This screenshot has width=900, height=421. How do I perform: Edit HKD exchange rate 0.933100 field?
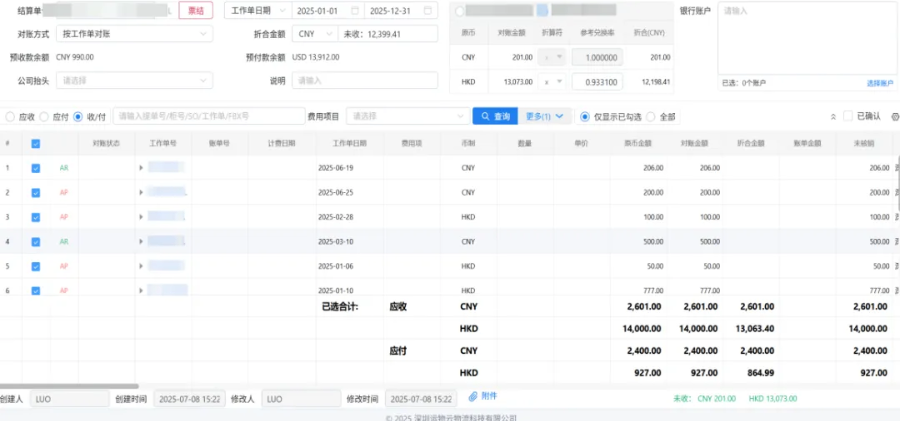597,82
